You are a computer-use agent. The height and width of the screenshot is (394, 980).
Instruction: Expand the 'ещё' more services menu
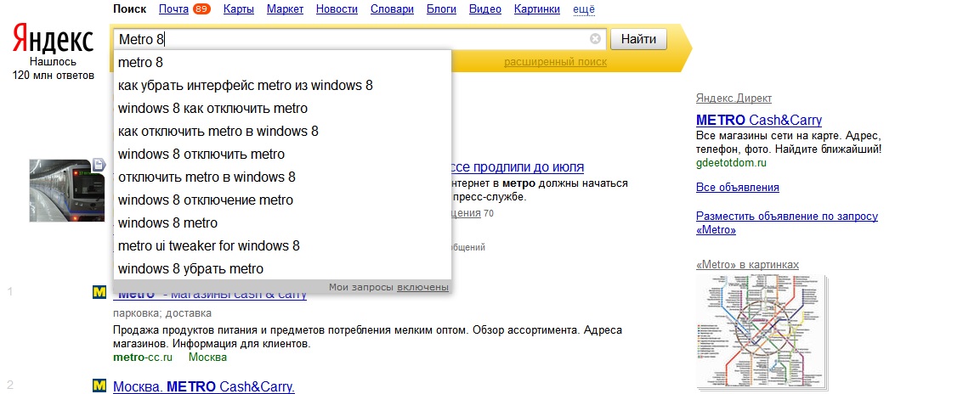click(585, 9)
